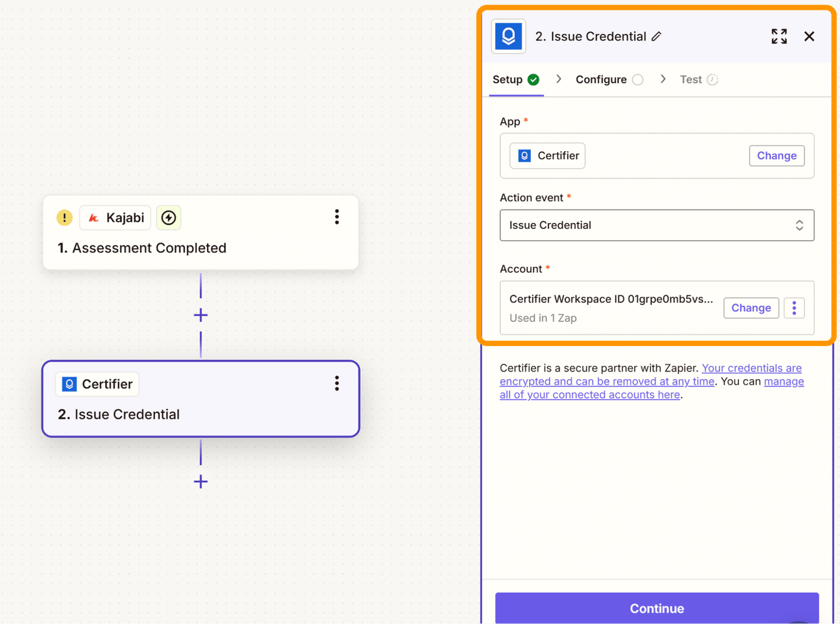Click the 'Used in 1 Zap' text
The image size is (840, 624).
pos(543,318)
